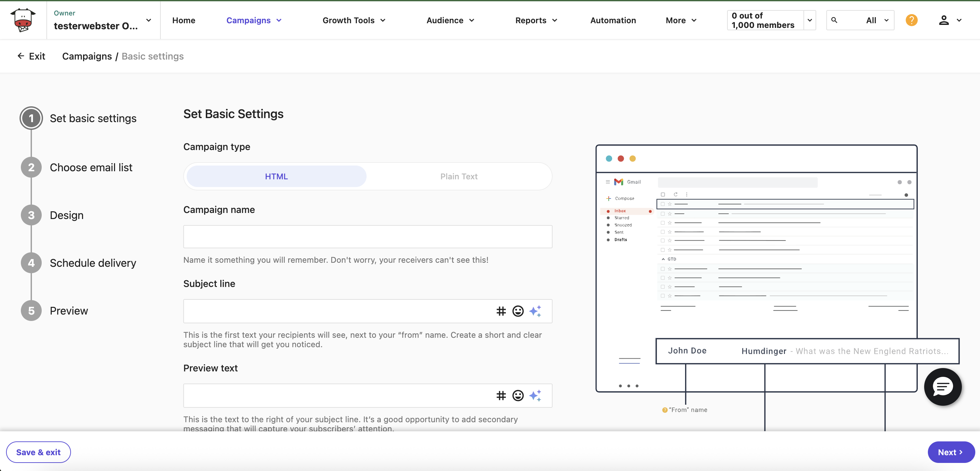The width and height of the screenshot is (980, 471).
Task: Open the account profile icon
Action: [944, 20]
